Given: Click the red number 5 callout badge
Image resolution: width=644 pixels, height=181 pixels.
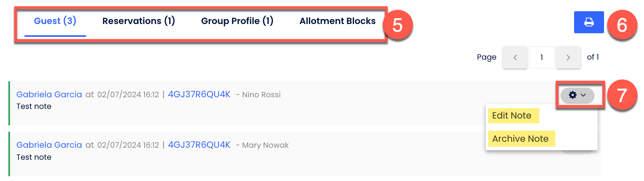Looking at the screenshot, I should tap(397, 25).
